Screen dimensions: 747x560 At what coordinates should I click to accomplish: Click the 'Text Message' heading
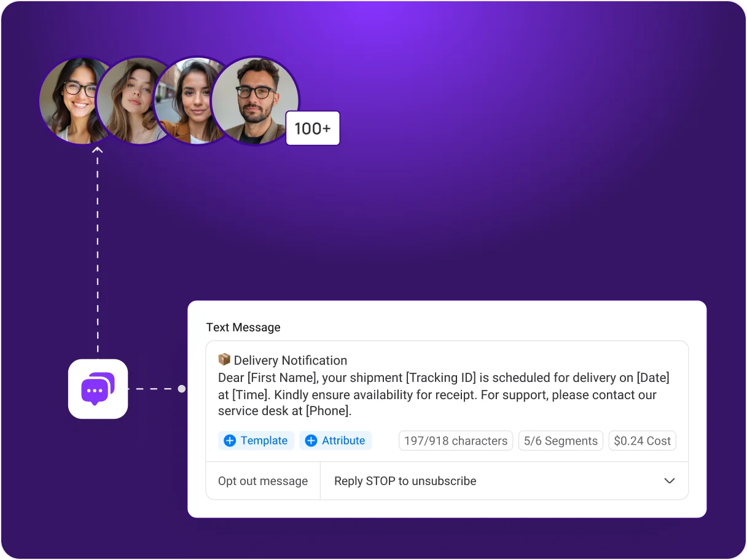pyautogui.click(x=243, y=327)
